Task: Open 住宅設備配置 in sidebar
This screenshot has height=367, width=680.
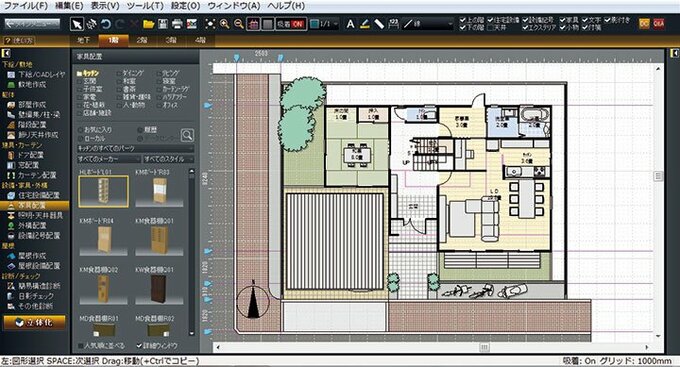Action: pyautogui.click(x=33, y=195)
